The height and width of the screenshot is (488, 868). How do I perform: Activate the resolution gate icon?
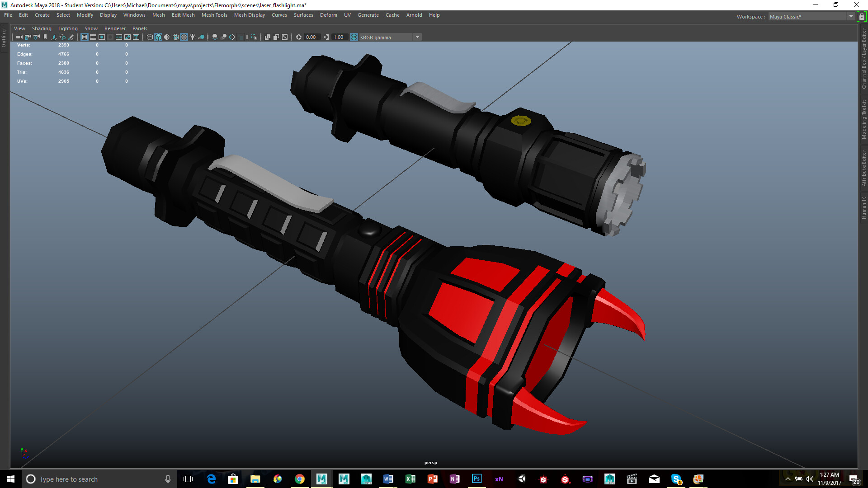(x=101, y=37)
